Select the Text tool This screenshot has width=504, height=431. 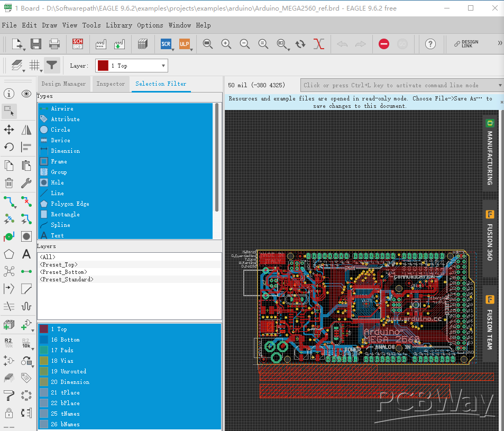pyautogui.click(x=26, y=254)
